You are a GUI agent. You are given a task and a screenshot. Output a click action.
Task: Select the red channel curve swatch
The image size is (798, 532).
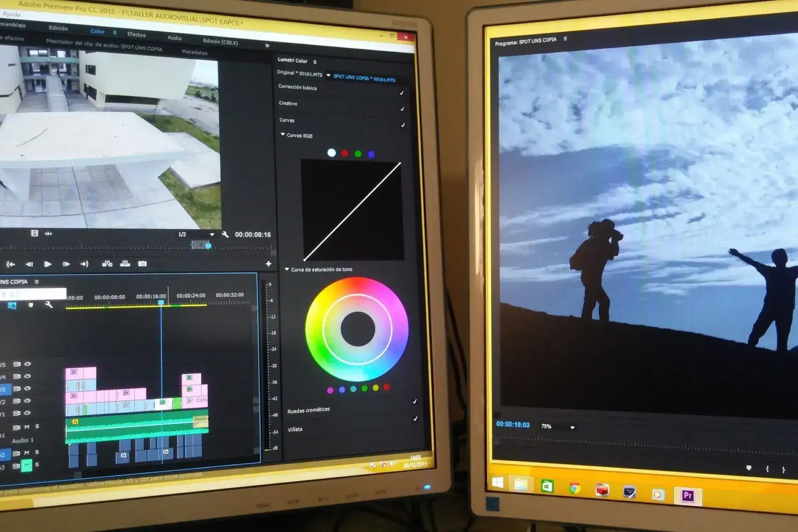[x=345, y=153]
